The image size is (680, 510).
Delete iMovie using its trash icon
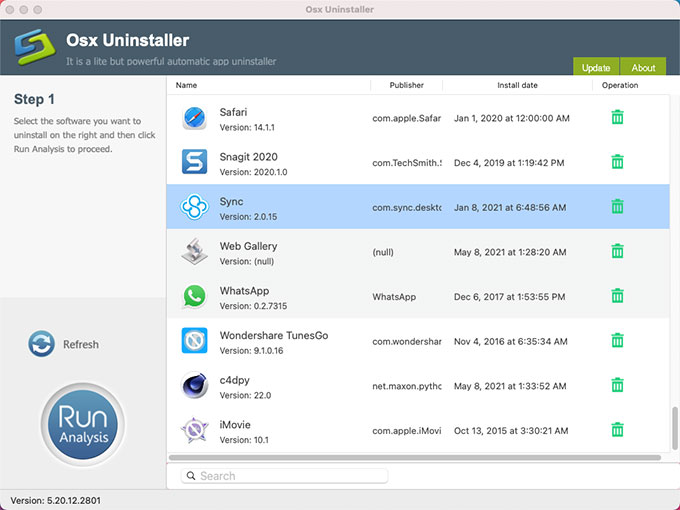[x=617, y=430]
